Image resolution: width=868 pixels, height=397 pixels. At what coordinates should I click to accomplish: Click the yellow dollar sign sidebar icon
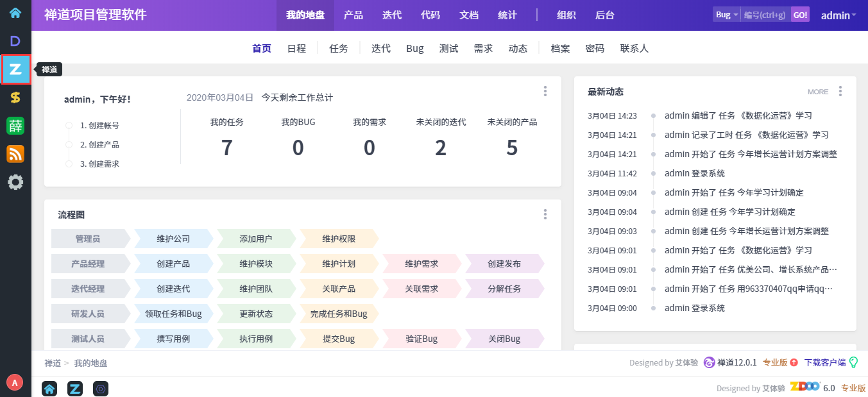pyautogui.click(x=15, y=97)
